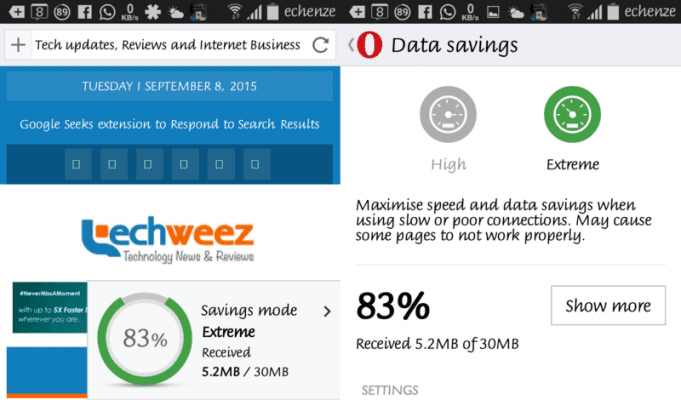
Task: Open the Savings mode Extreme panel
Action: click(x=214, y=340)
